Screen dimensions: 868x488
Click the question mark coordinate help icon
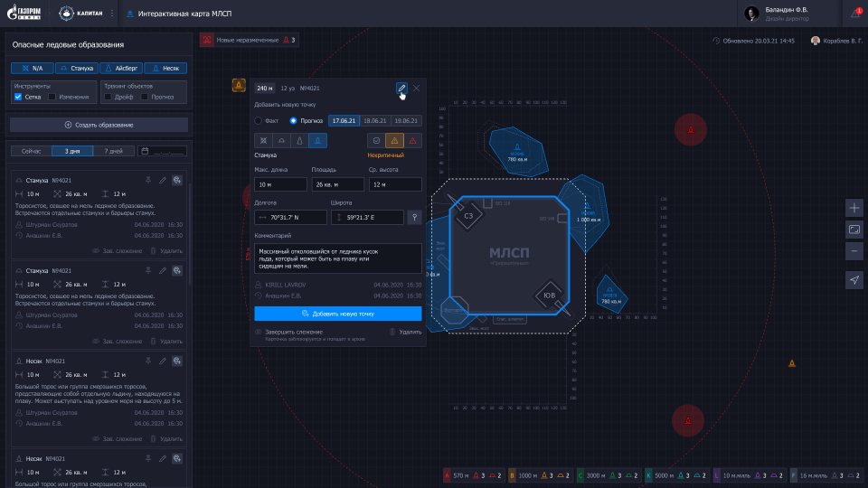point(414,217)
